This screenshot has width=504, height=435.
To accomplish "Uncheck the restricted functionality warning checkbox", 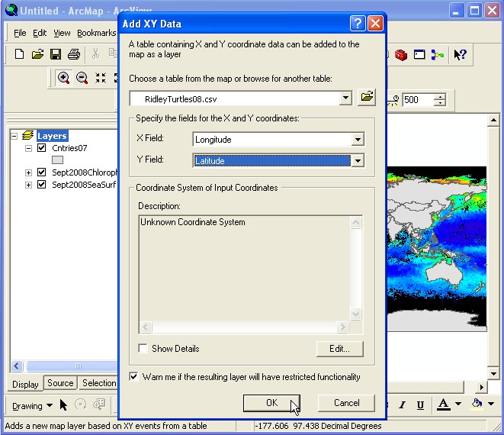I will 134,377.
